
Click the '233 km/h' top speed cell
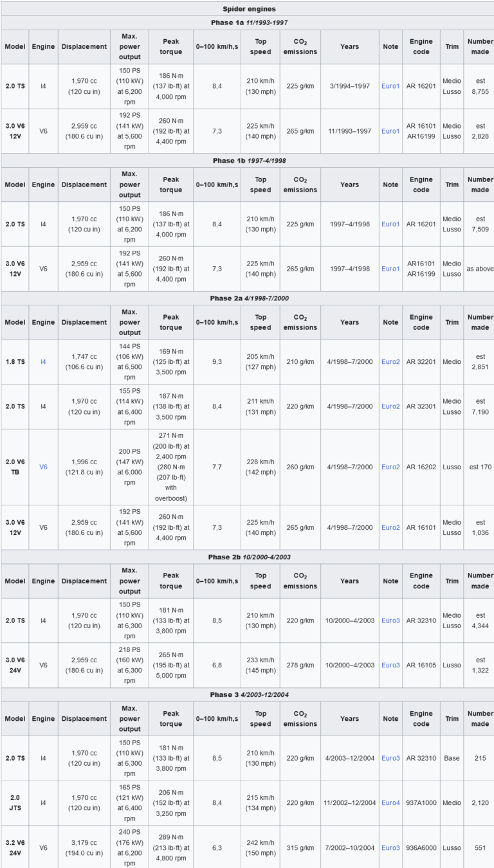(x=261, y=665)
